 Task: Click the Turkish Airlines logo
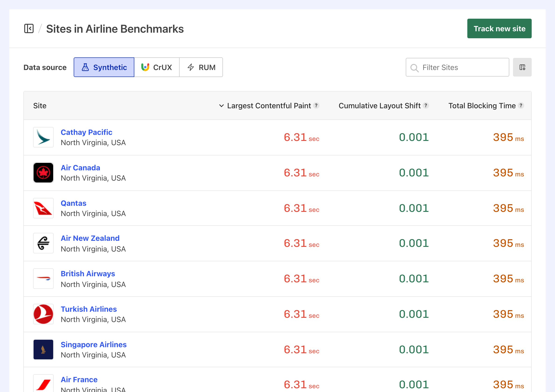(43, 314)
